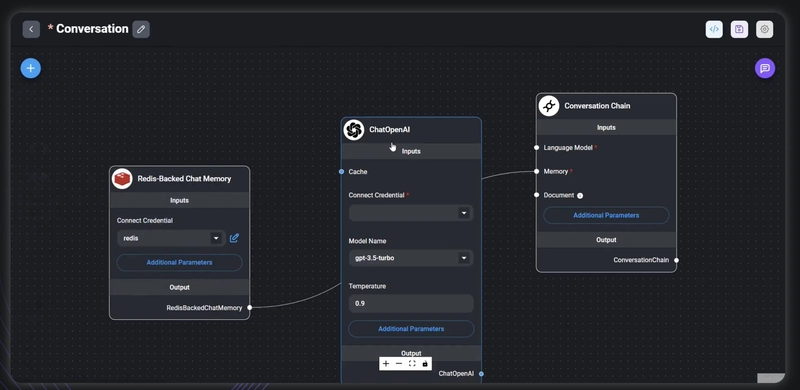800x390 pixels.
Task: Open Additional Parameters in ChatOpenAI node
Action: pyautogui.click(x=411, y=329)
